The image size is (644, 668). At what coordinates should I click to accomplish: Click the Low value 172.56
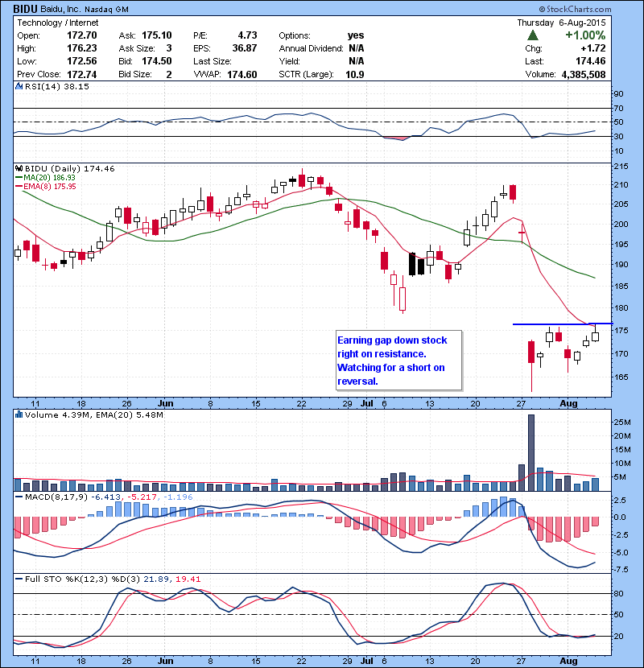pos(82,61)
